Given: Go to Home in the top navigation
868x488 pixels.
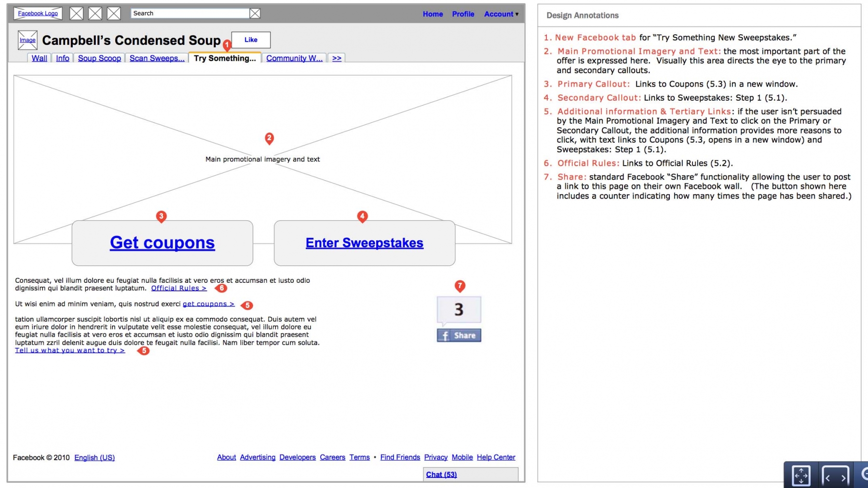Looking at the screenshot, I should tap(433, 14).
